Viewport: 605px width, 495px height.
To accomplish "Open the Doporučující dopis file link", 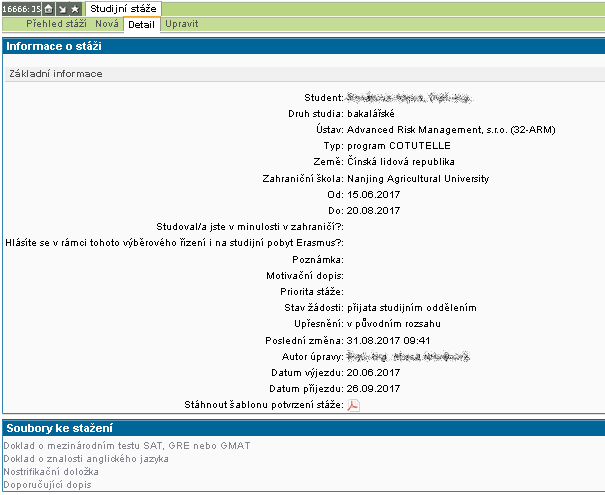I will tap(47, 484).
